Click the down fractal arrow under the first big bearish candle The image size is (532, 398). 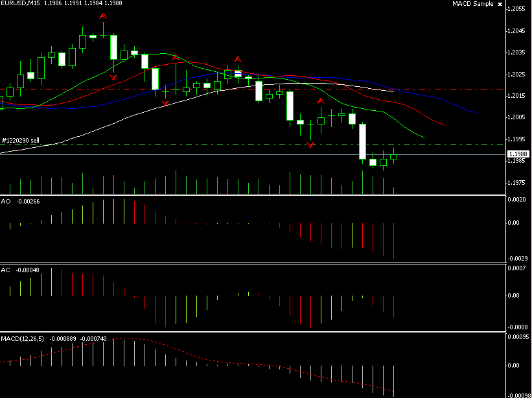click(x=113, y=77)
